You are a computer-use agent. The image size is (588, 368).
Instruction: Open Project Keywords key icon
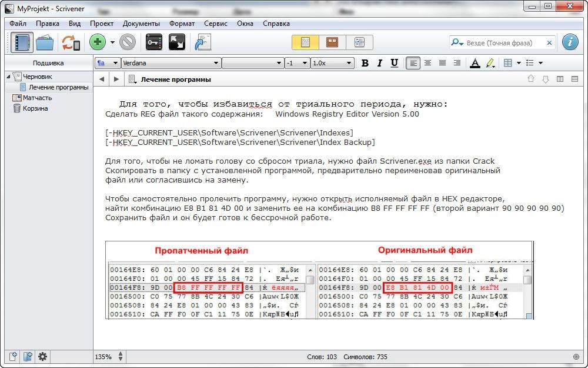(x=153, y=42)
